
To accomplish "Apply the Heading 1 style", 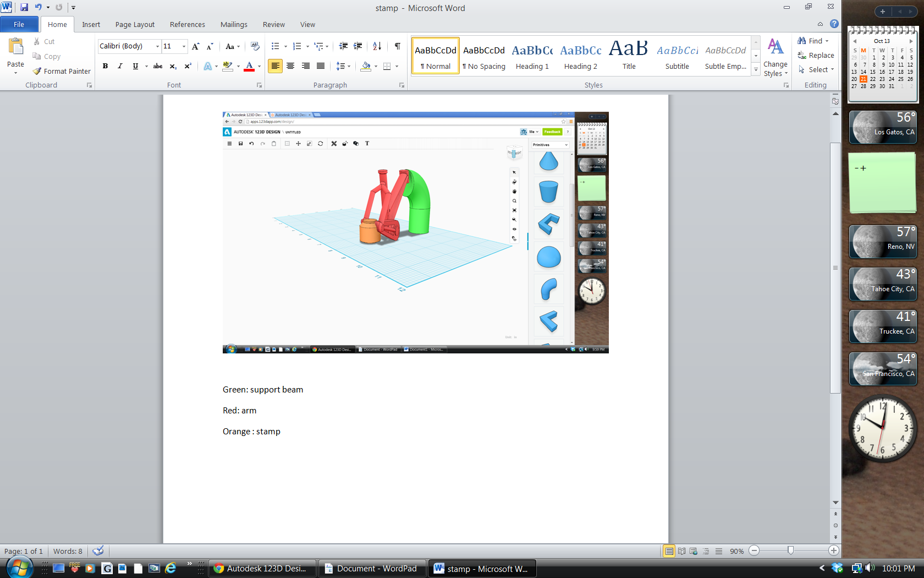I will point(532,56).
